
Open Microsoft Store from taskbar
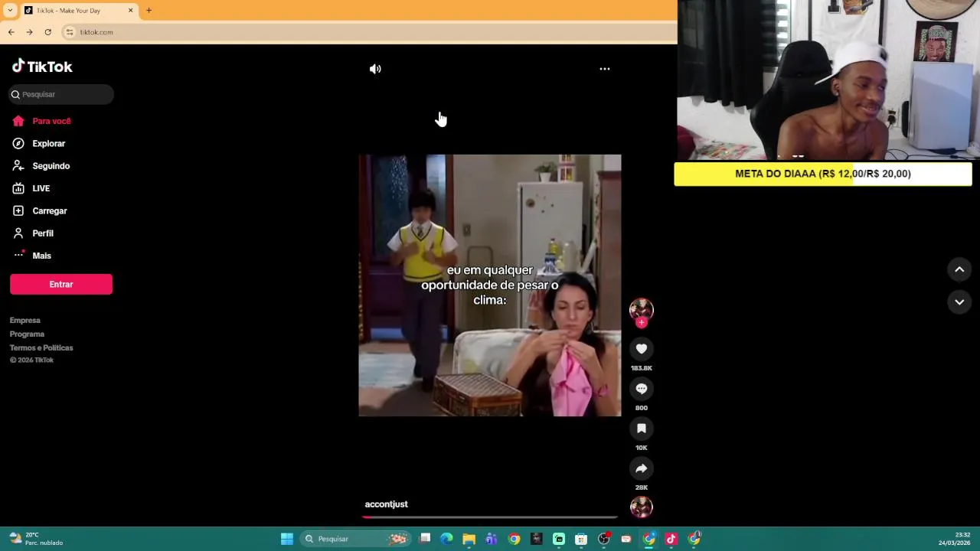pyautogui.click(x=581, y=539)
